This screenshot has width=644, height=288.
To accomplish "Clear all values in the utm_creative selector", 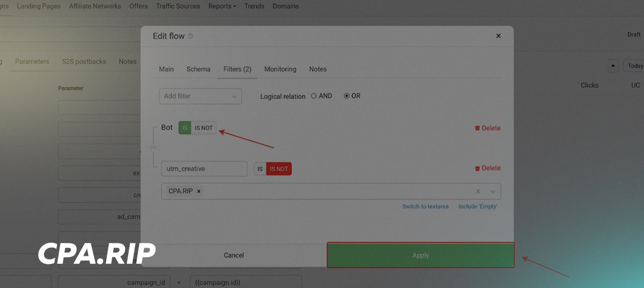I will tap(478, 191).
